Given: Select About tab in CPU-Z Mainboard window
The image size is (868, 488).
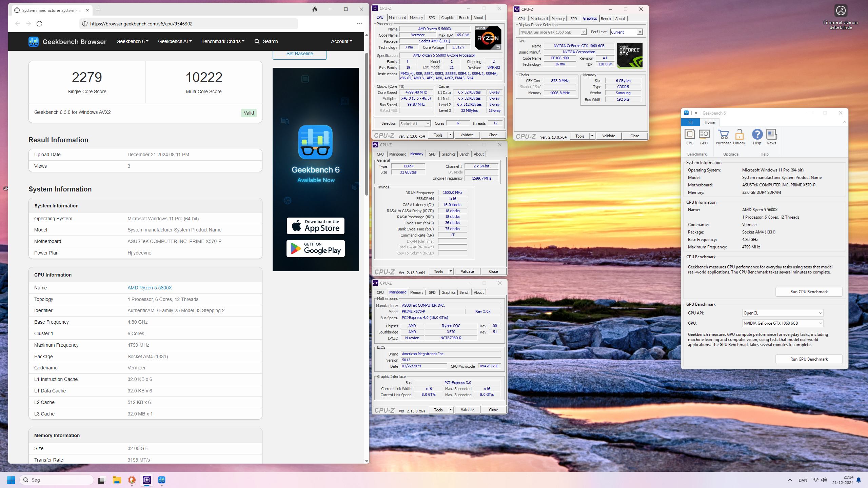Looking at the screenshot, I should pyautogui.click(x=479, y=292).
